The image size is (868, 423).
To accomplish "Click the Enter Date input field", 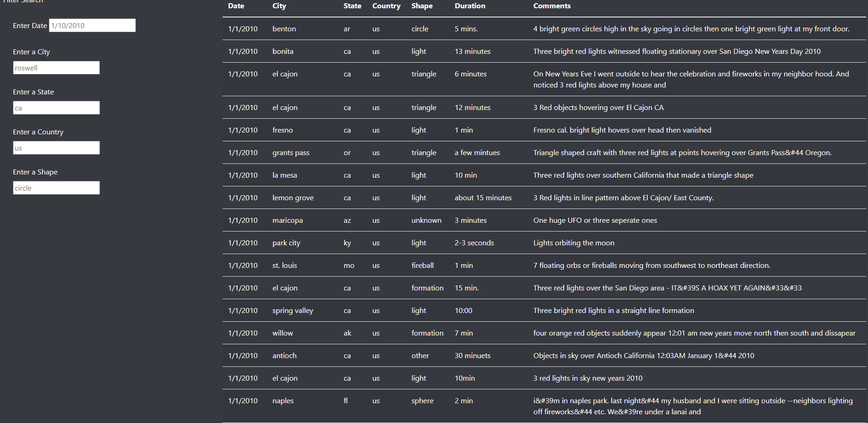I will [x=92, y=25].
